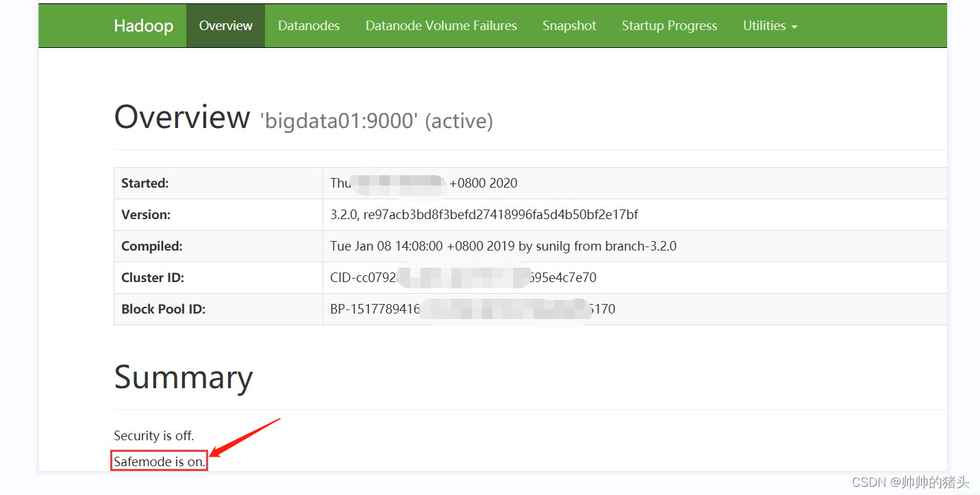The height and width of the screenshot is (495, 980).
Task: Select compiled date by sunilg text
Action: (503, 246)
